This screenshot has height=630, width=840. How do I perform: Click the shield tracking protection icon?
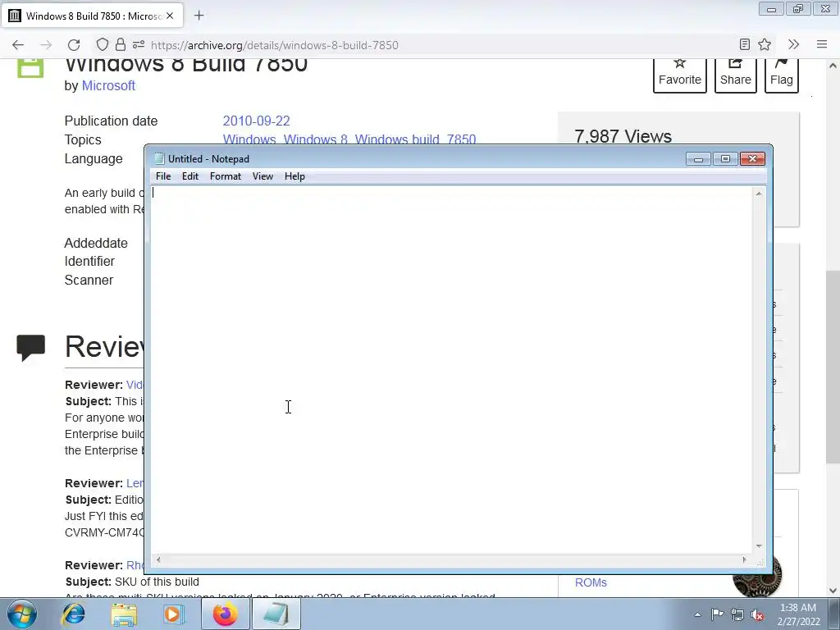tap(103, 45)
